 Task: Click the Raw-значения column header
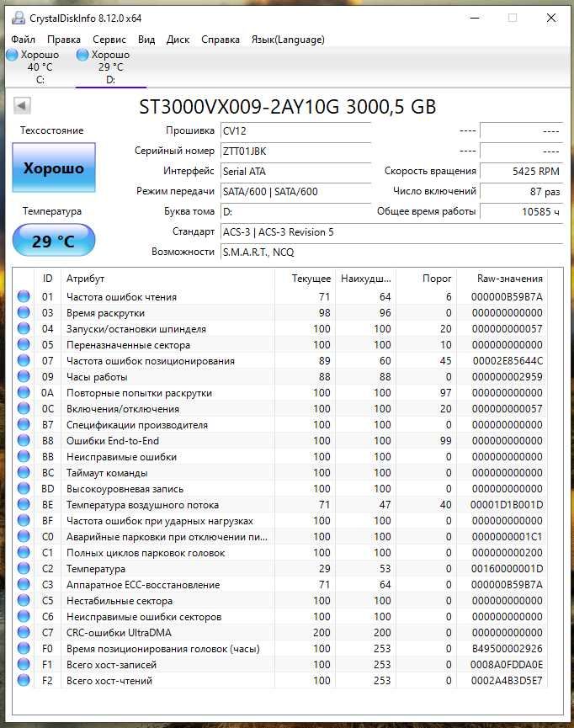502,279
